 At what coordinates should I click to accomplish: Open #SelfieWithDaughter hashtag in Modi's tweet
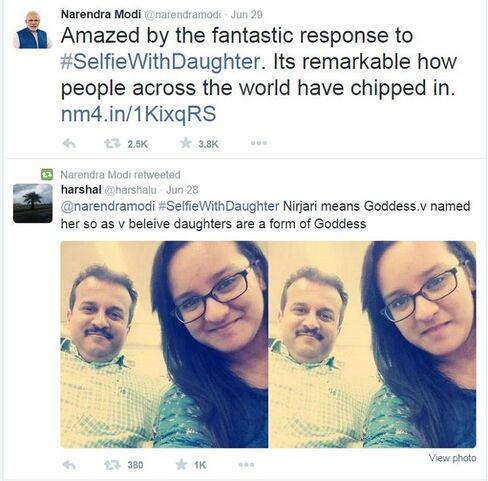(160, 62)
